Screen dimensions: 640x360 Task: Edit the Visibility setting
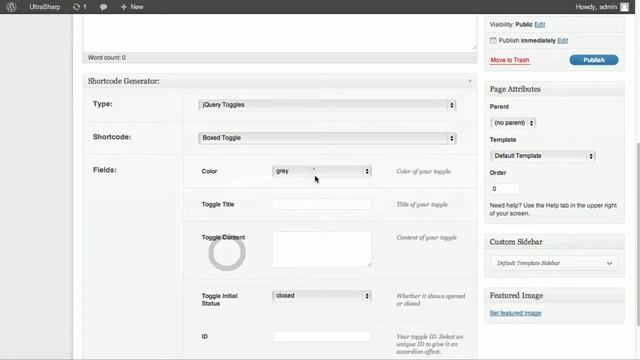(540, 24)
